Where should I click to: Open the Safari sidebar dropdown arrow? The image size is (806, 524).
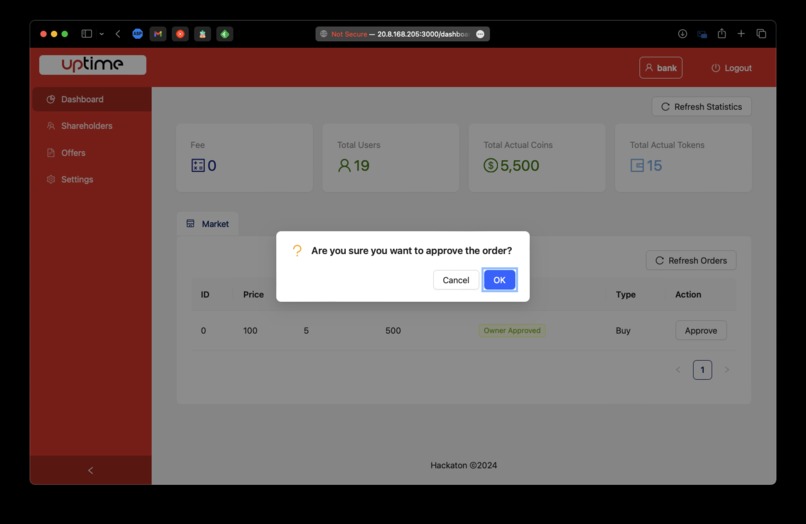pyautogui.click(x=102, y=34)
